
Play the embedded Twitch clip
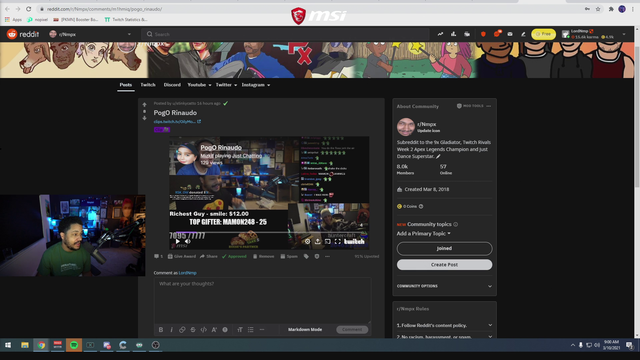pyautogui.click(x=178, y=241)
